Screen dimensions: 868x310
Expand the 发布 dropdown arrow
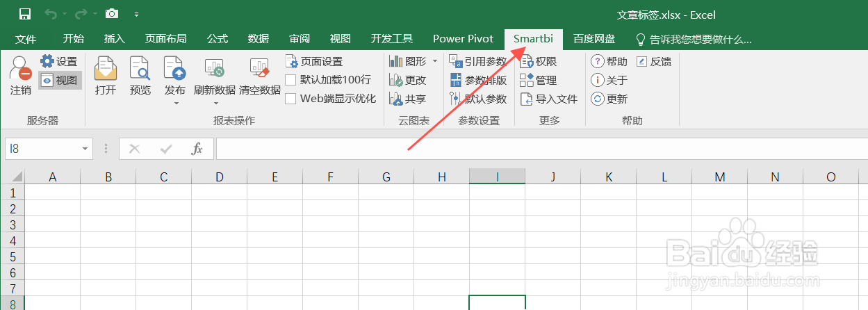click(x=176, y=103)
